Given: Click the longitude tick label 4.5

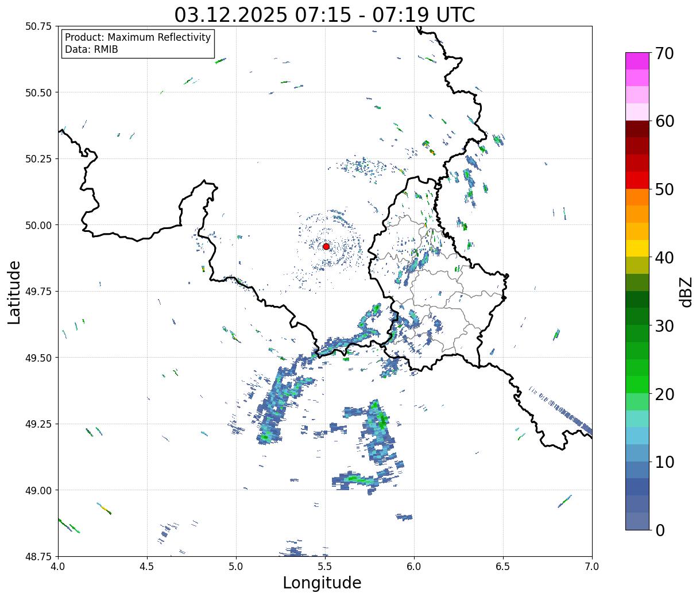Looking at the screenshot, I should pyautogui.click(x=147, y=567).
